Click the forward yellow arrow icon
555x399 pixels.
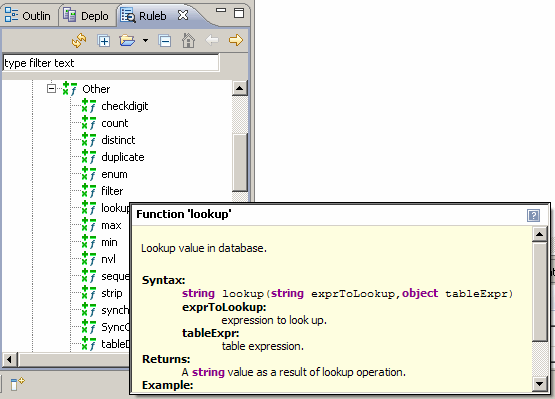[236, 40]
